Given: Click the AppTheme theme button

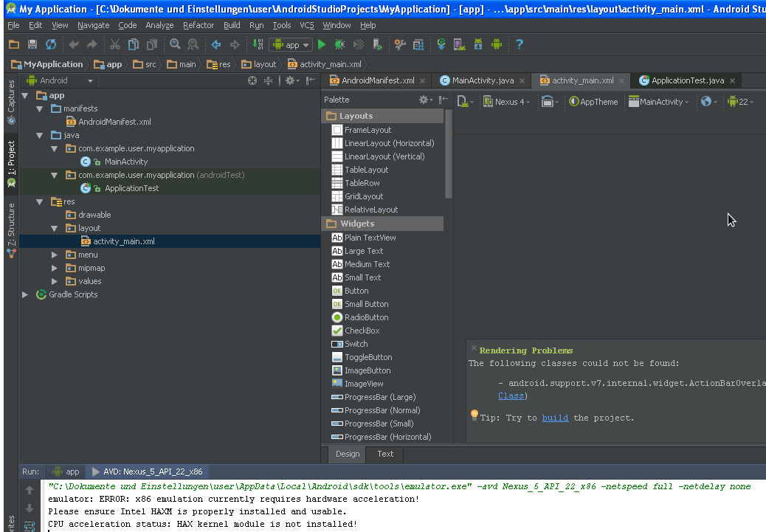Looking at the screenshot, I should 593,102.
